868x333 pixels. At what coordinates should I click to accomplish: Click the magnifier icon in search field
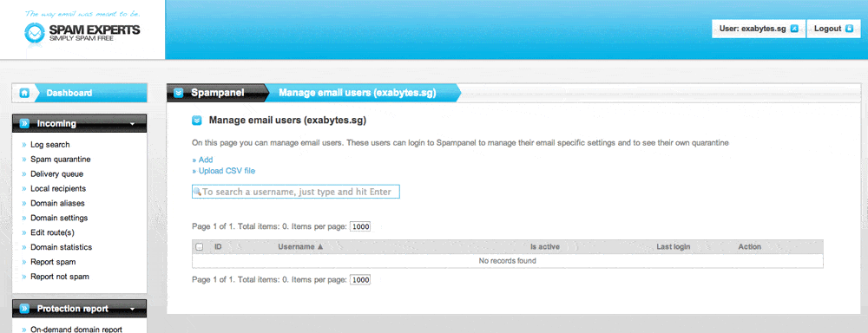196,192
